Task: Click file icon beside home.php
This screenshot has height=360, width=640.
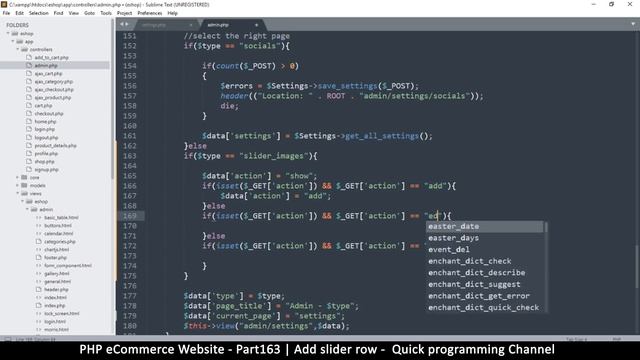Action: [x=29, y=122]
